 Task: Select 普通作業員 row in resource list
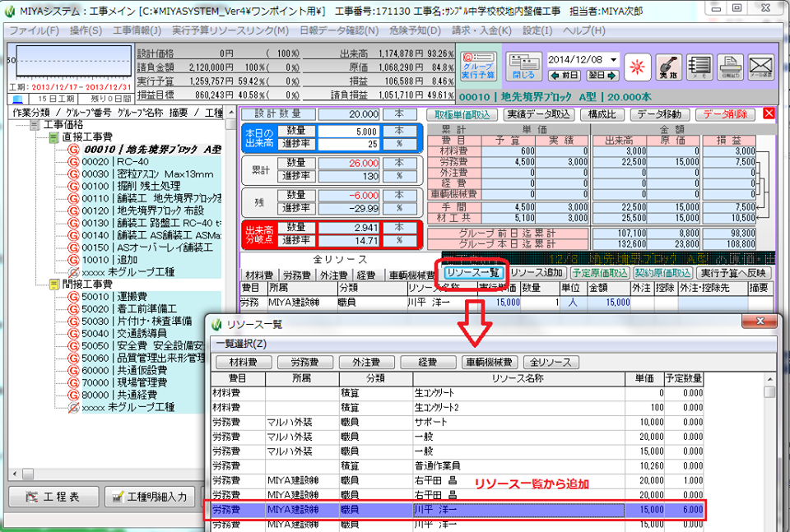pyautogui.click(x=457, y=465)
